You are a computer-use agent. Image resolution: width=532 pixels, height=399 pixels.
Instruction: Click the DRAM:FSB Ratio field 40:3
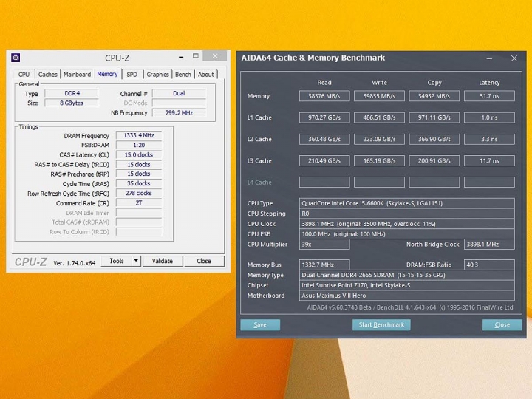coord(489,265)
